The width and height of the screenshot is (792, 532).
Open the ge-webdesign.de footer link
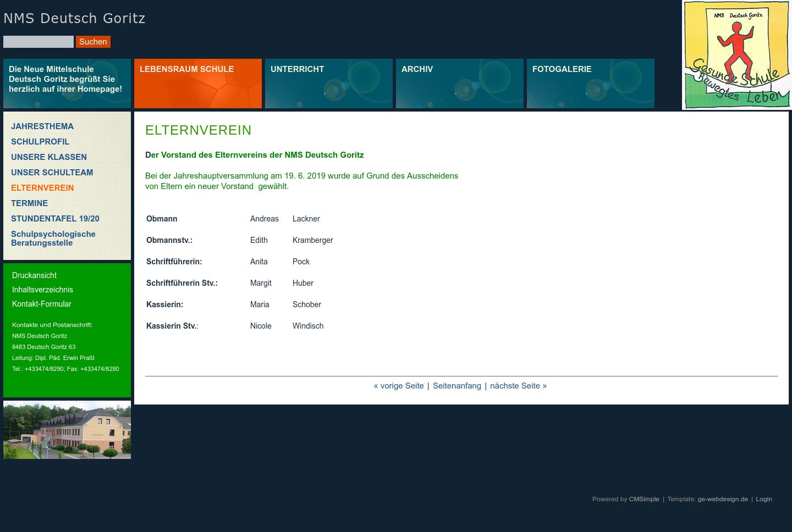[723, 499]
